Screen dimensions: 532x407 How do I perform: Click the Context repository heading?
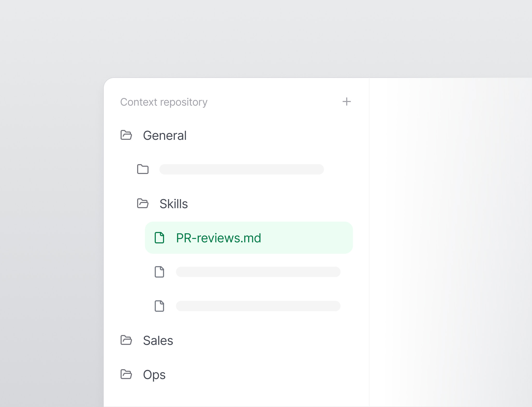[x=164, y=102]
